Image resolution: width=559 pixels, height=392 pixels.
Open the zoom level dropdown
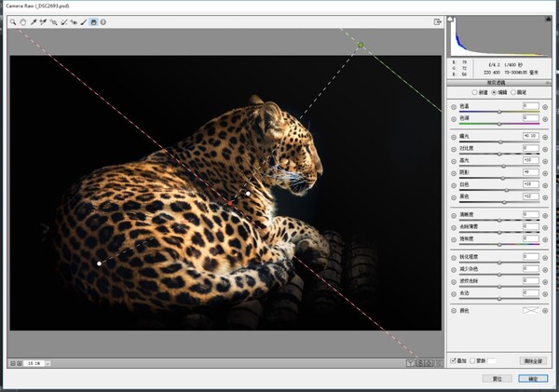[48, 363]
